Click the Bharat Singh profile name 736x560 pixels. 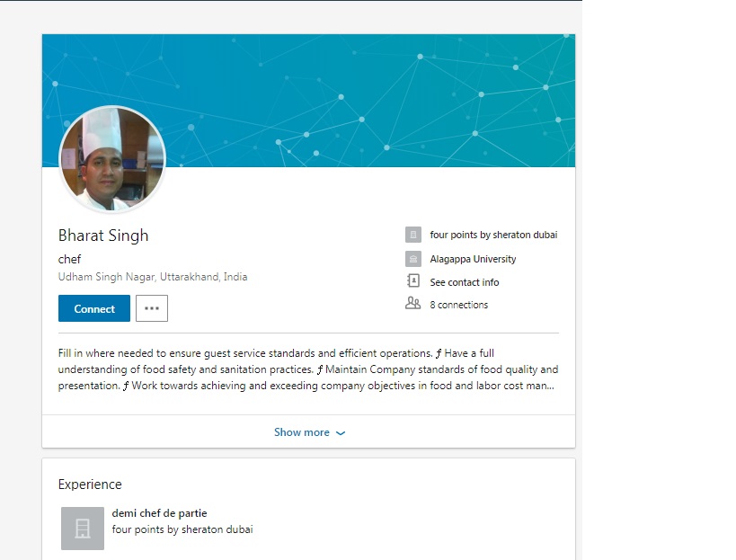coord(103,236)
